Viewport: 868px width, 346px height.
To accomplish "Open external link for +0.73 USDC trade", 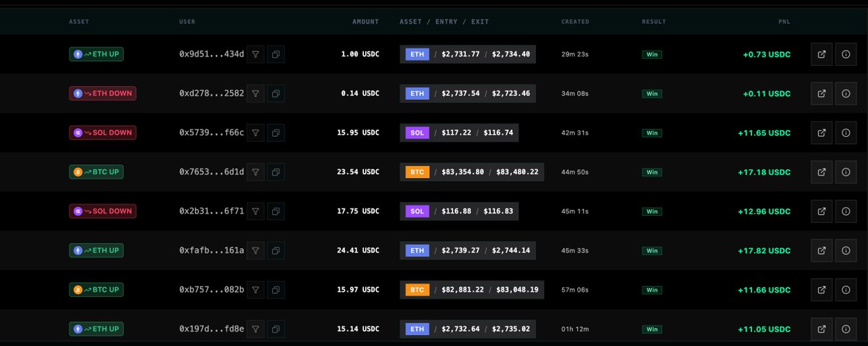I will [x=822, y=54].
